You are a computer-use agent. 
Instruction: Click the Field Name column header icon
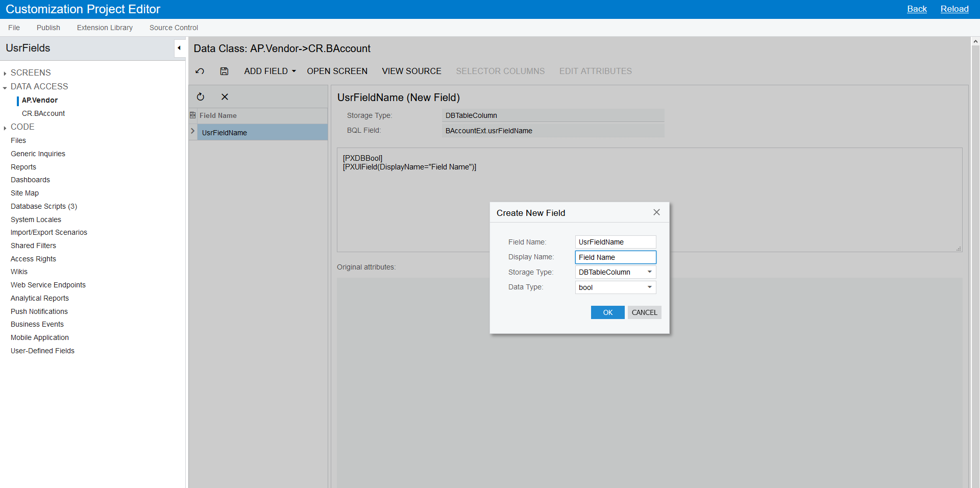[x=192, y=115]
